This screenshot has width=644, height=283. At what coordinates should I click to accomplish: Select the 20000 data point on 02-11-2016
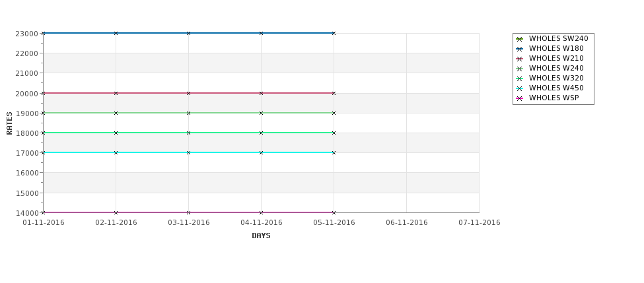tap(116, 93)
